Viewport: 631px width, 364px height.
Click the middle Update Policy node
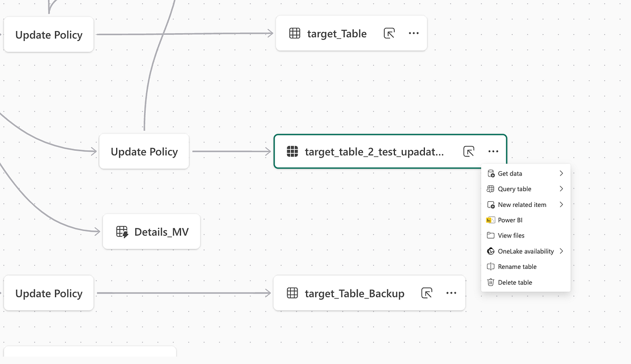point(144,152)
